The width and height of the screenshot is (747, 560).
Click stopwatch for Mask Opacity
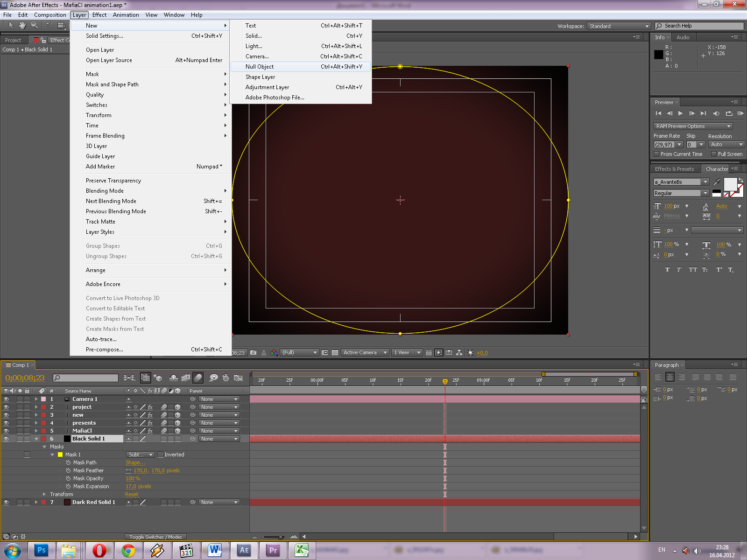coord(68,478)
